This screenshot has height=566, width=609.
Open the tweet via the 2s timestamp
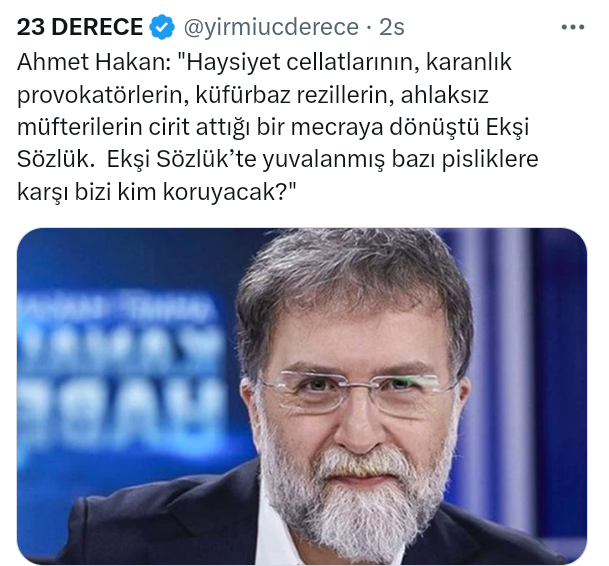click(392, 28)
